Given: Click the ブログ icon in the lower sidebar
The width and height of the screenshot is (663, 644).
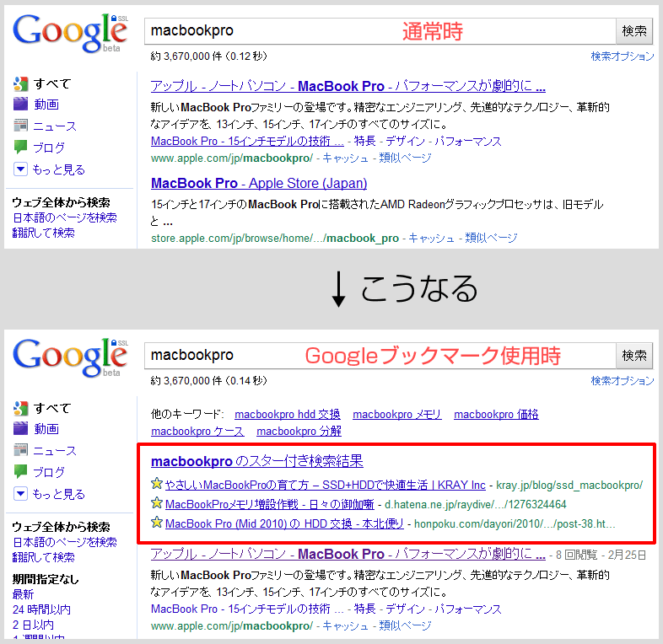Looking at the screenshot, I should (x=21, y=472).
